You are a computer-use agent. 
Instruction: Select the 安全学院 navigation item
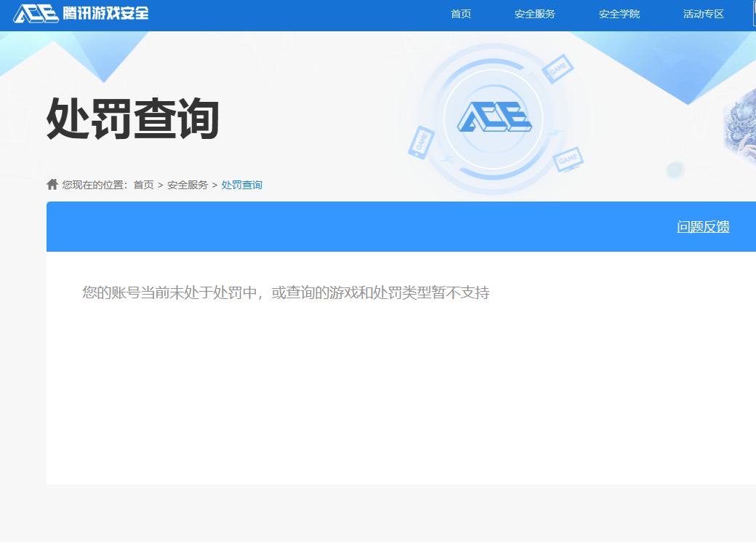619,14
